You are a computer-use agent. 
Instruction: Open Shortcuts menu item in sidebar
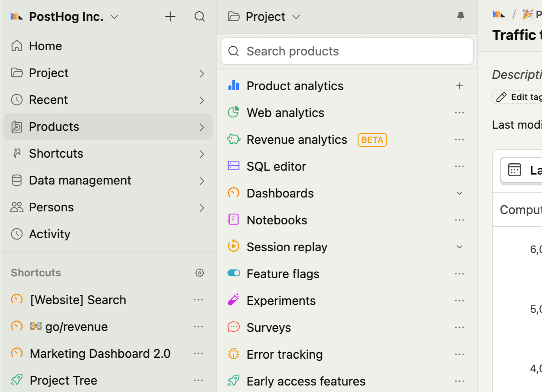tap(108, 153)
